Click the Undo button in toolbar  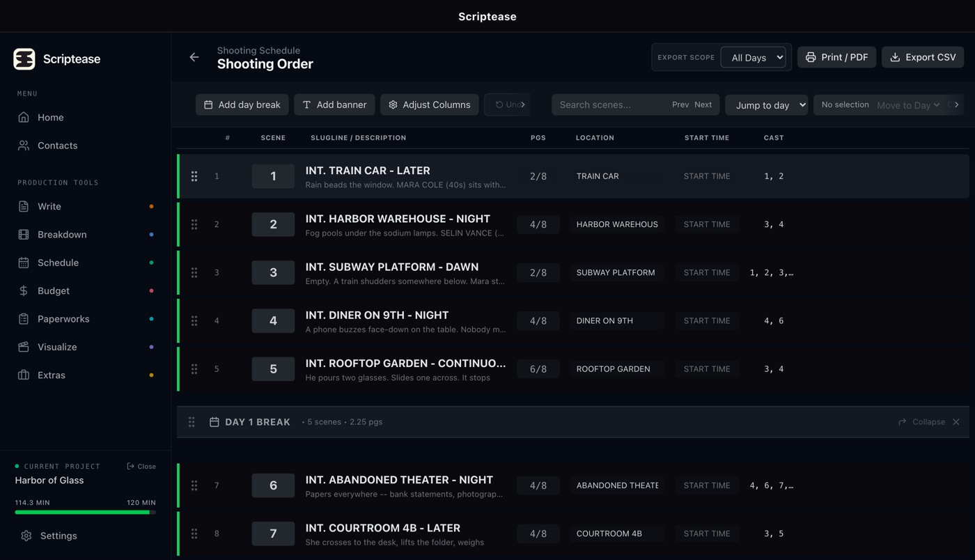coord(508,104)
